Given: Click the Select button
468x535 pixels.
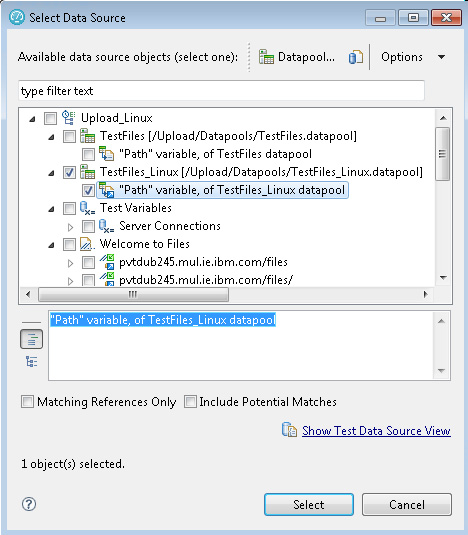Looking at the screenshot, I should tap(309, 504).
